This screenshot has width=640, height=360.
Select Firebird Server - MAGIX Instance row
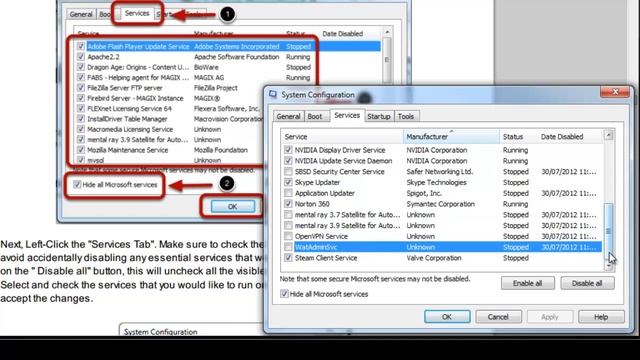click(170, 98)
